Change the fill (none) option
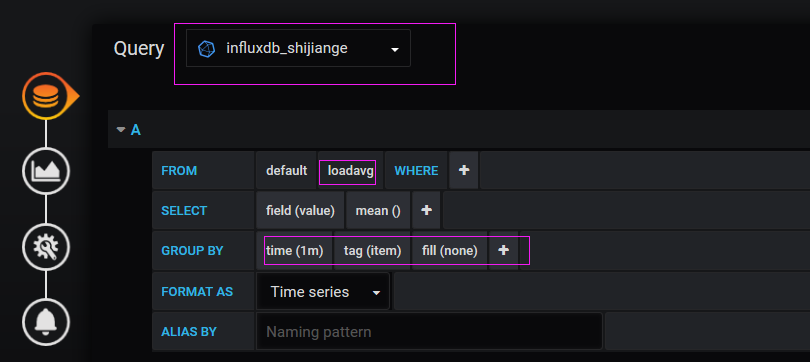The height and width of the screenshot is (362, 810). pyautogui.click(x=449, y=250)
